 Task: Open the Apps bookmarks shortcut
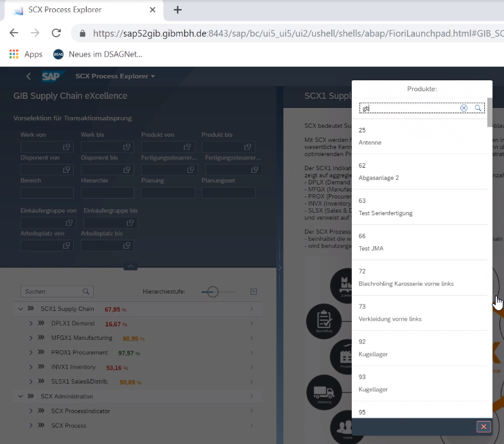26,55
